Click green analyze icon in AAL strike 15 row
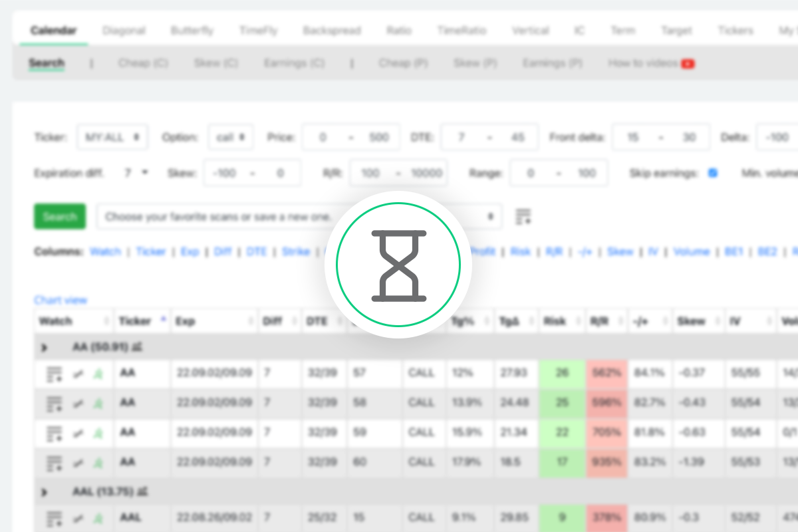Image resolution: width=798 pixels, height=532 pixels. [98, 518]
